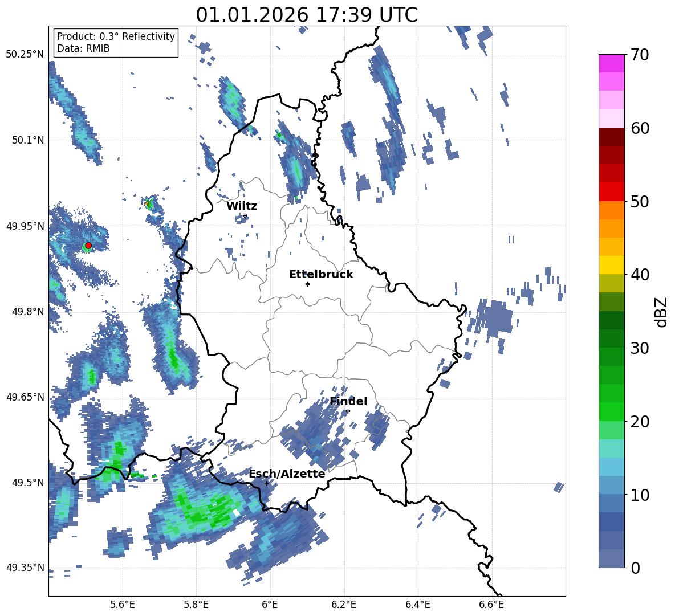This screenshot has width=675, height=616.
Task: Click the orange colorbar swatch below 50
Action: 611,210
